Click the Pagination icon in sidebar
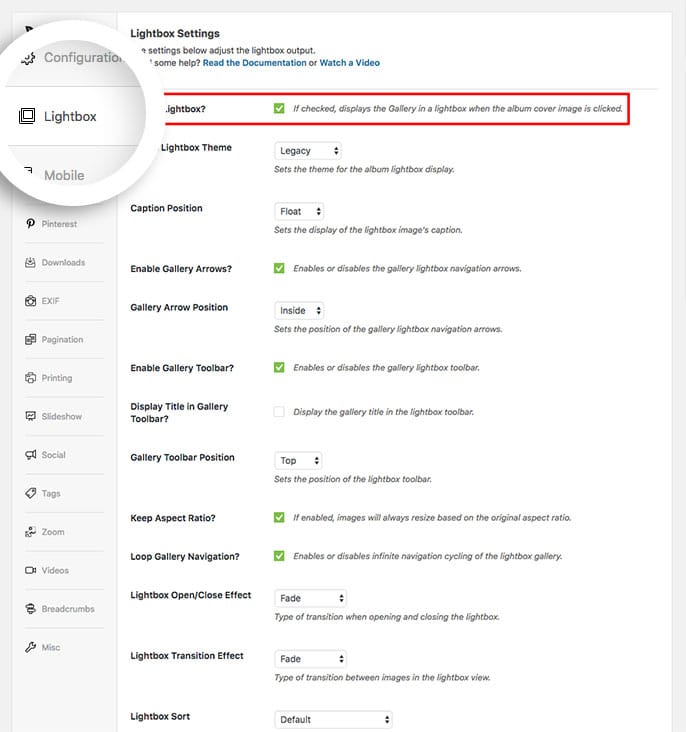Image resolution: width=686 pixels, height=732 pixels. [x=30, y=339]
